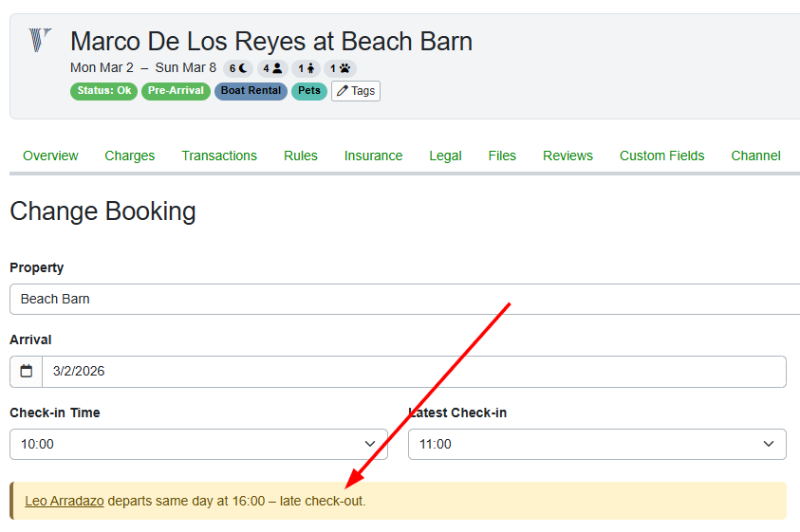Click the 4 adults person badge
Screen dimensions: 800x532
(272, 68)
